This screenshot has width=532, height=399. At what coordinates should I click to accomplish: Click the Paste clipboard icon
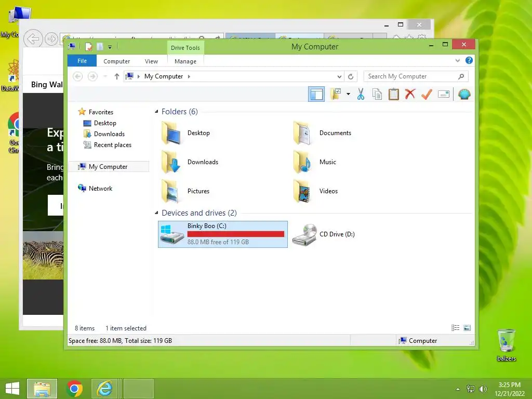394,94
